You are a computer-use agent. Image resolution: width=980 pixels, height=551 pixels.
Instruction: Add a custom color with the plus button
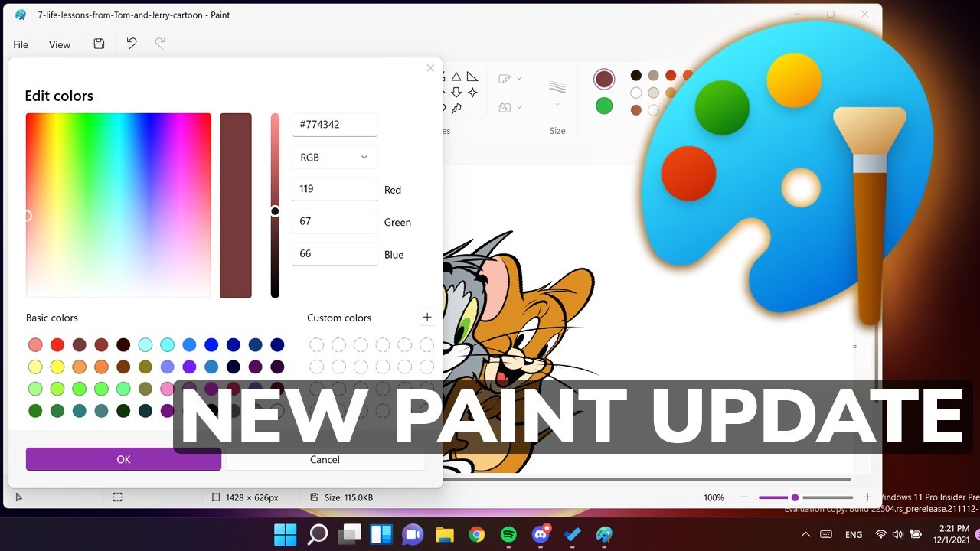tap(427, 317)
